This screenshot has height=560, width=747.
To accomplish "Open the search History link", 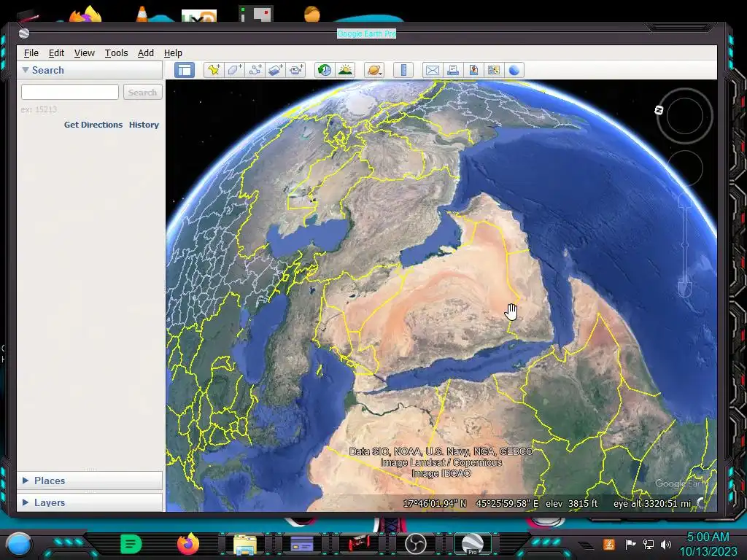I will pyautogui.click(x=144, y=125).
